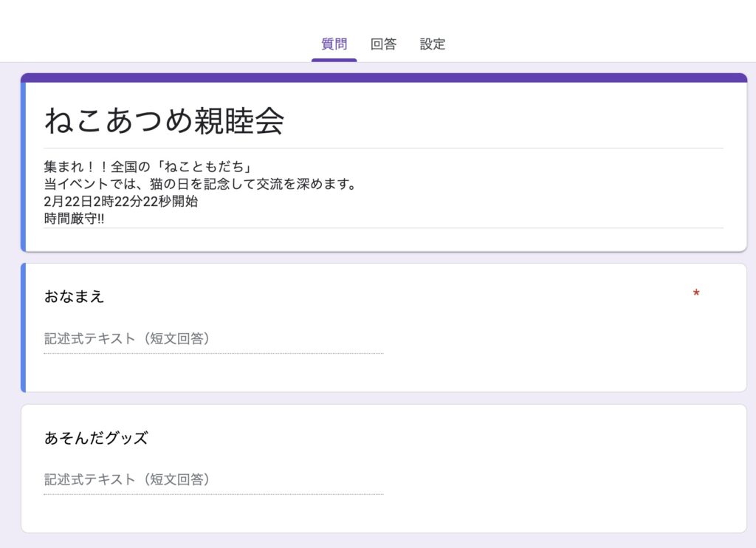The image size is (756, 548).
Task: Click the line 時間厳守!!
Action: [74, 219]
